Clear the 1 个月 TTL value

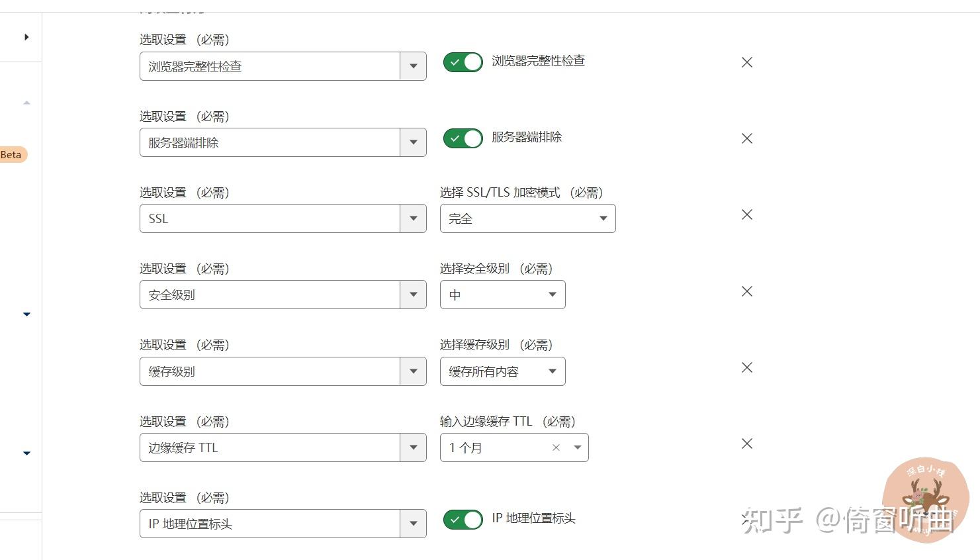point(556,448)
